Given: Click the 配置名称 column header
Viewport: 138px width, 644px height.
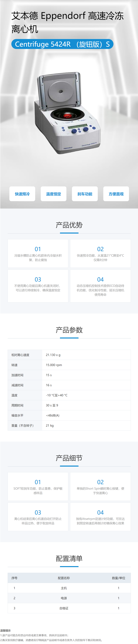Looking at the screenshot, I should pos(64,578).
